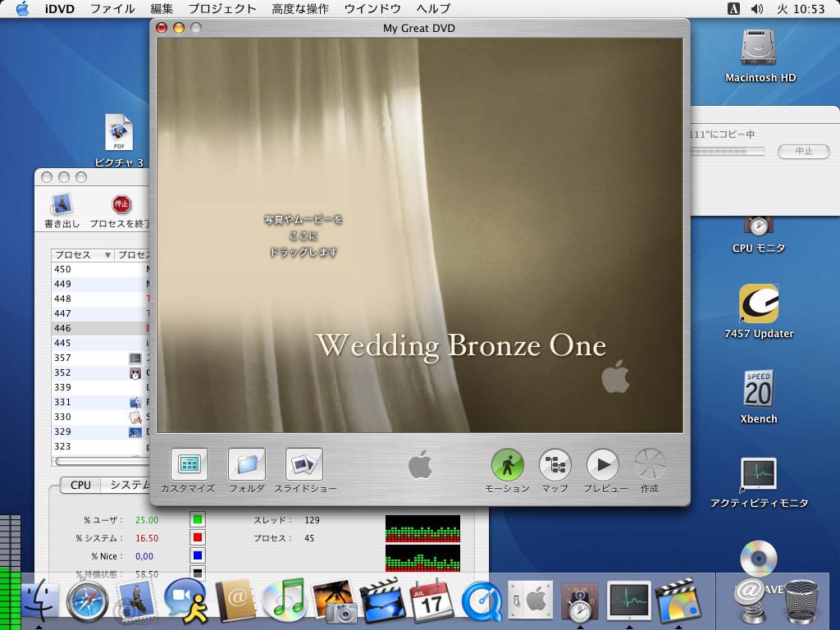Screen dimensions: 840x630
Task: Switch to Activity Monitor in the Dock
Action: pyautogui.click(x=629, y=601)
